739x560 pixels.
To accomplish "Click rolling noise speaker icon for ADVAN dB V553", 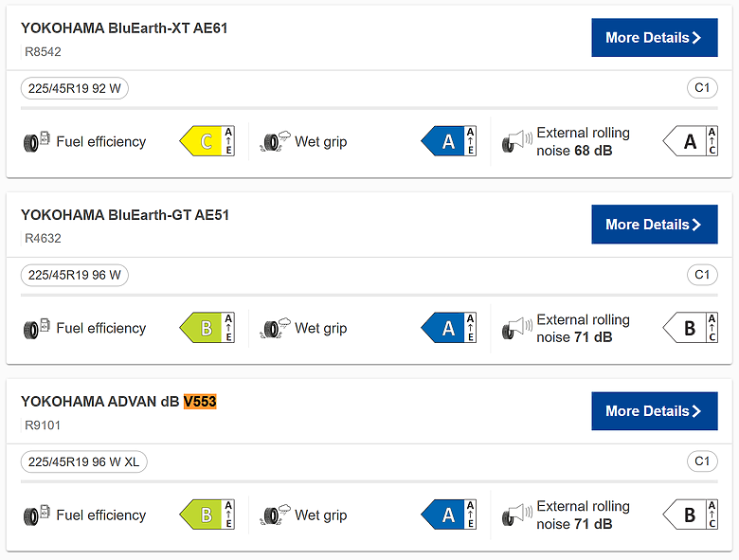I will pos(515,515).
